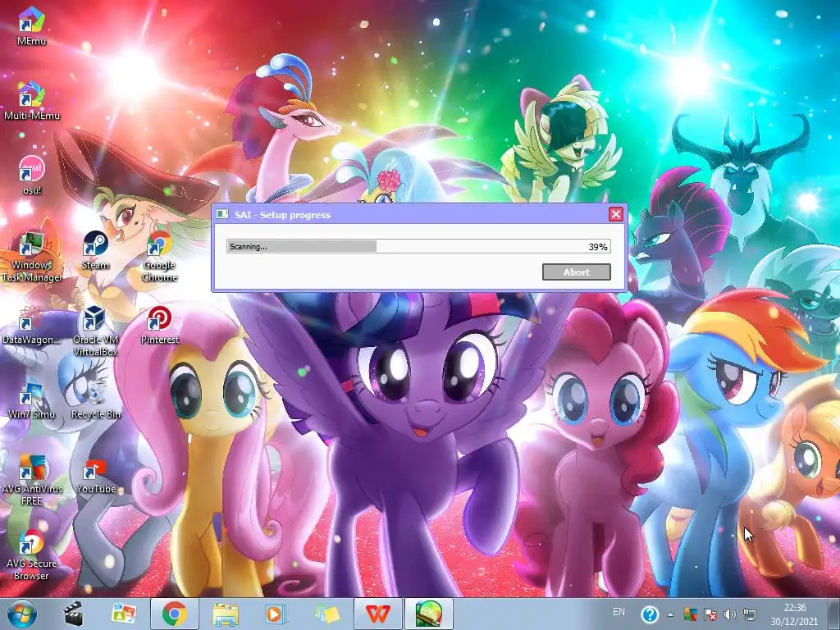Open Google Chrome desktop shortcut
The width and height of the screenshot is (840, 630).
click(x=160, y=256)
